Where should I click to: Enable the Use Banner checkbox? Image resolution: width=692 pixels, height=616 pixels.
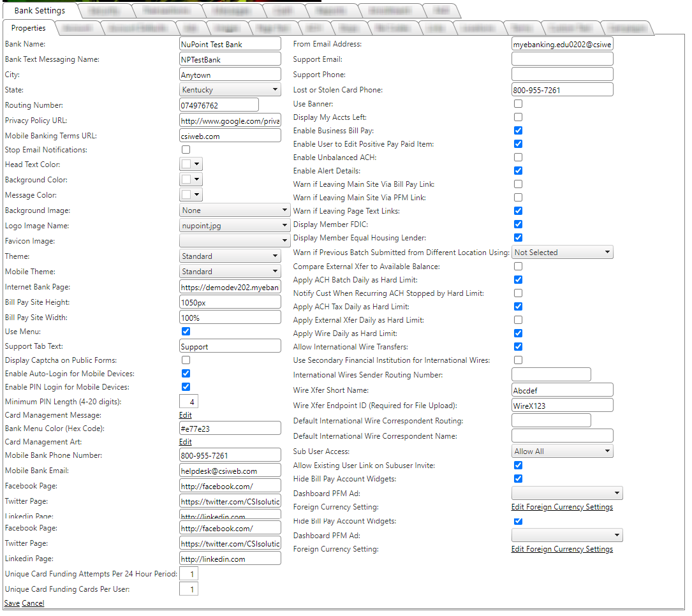pos(519,104)
